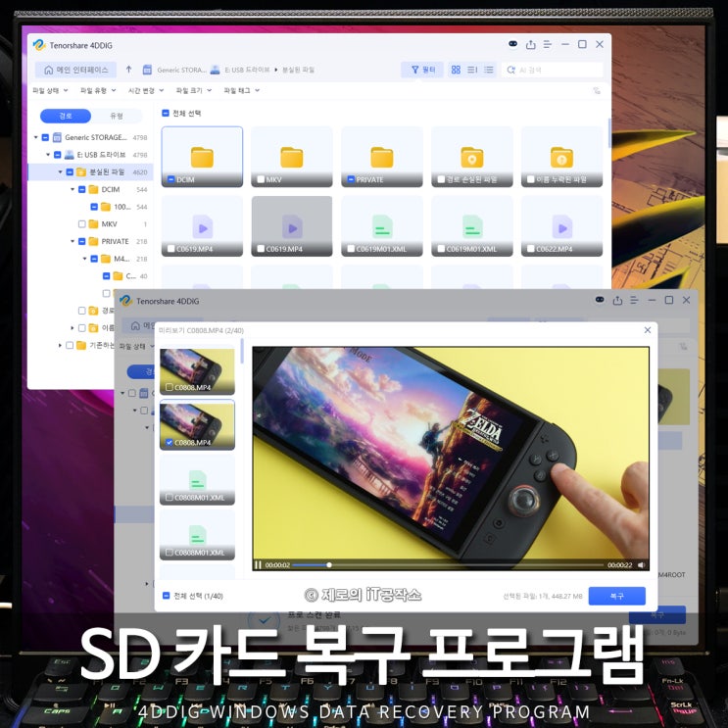
Task: Click preview dialog thumbnail list scrollbar
Action: coord(242,352)
